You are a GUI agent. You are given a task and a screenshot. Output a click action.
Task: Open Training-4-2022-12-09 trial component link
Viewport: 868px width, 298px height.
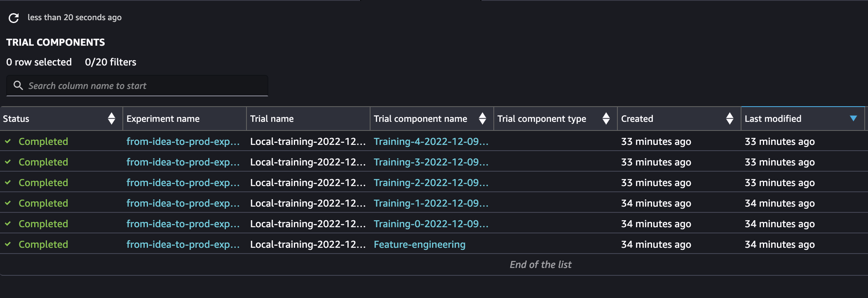(431, 141)
